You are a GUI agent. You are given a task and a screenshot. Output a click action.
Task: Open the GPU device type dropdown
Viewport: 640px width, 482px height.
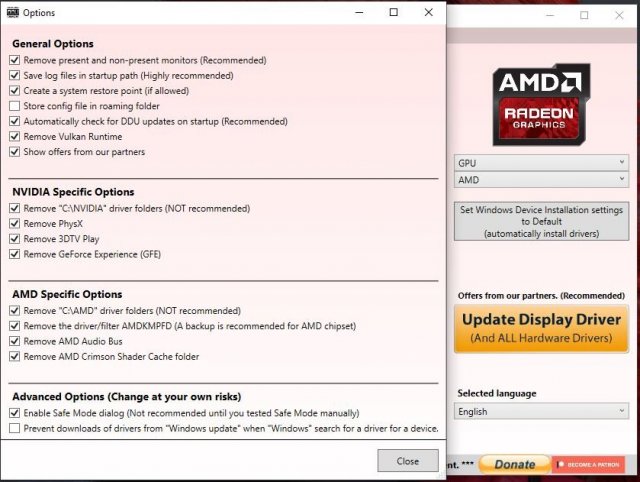point(540,162)
